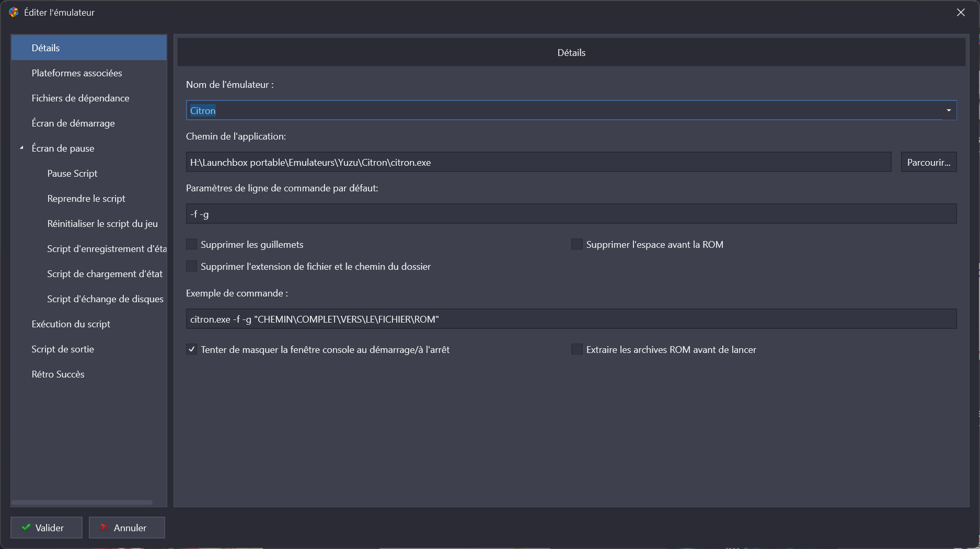This screenshot has height=549, width=980.
Task: Click the green checkmark on Valider
Action: pos(26,528)
